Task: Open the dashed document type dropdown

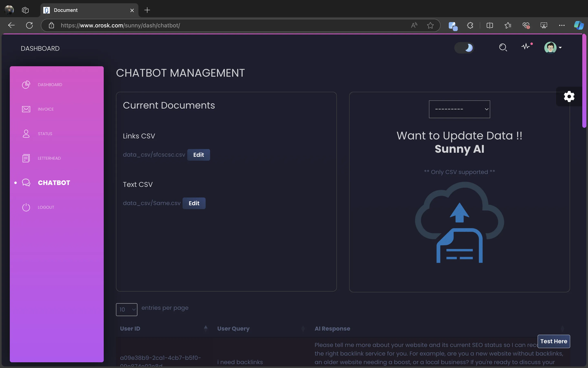Action: 459,109
